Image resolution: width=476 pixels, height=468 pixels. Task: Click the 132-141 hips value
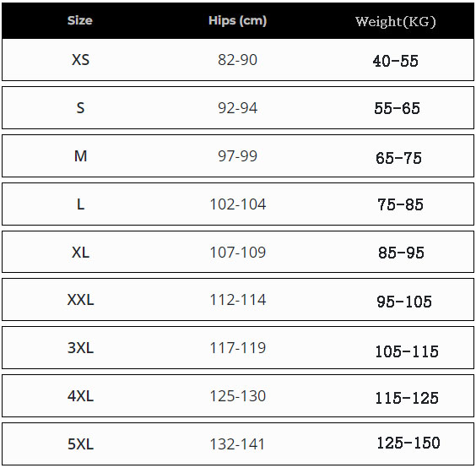(237, 444)
